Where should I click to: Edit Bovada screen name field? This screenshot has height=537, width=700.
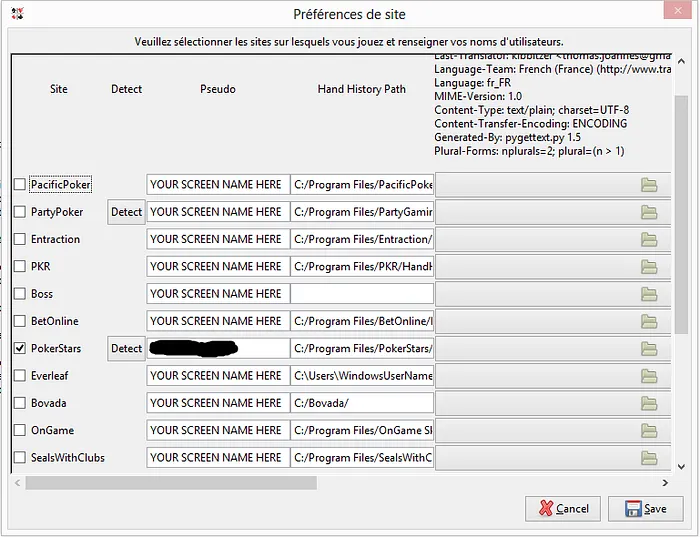(x=218, y=403)
